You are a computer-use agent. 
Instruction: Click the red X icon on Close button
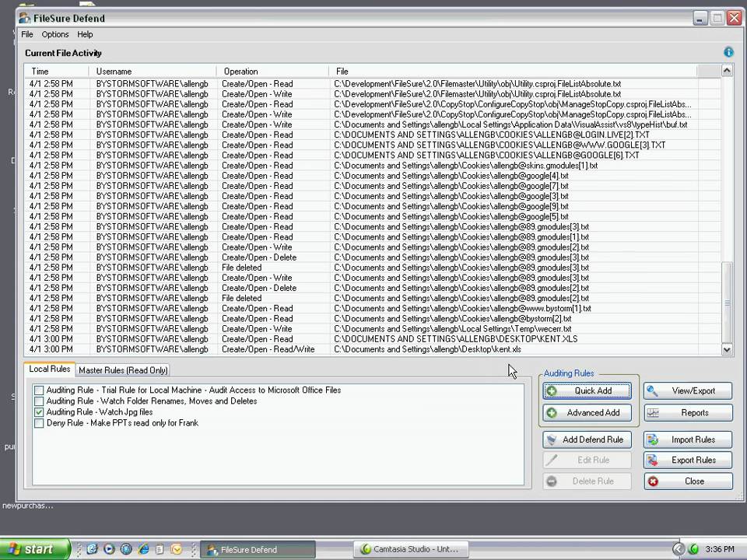(x=653, y=481)
